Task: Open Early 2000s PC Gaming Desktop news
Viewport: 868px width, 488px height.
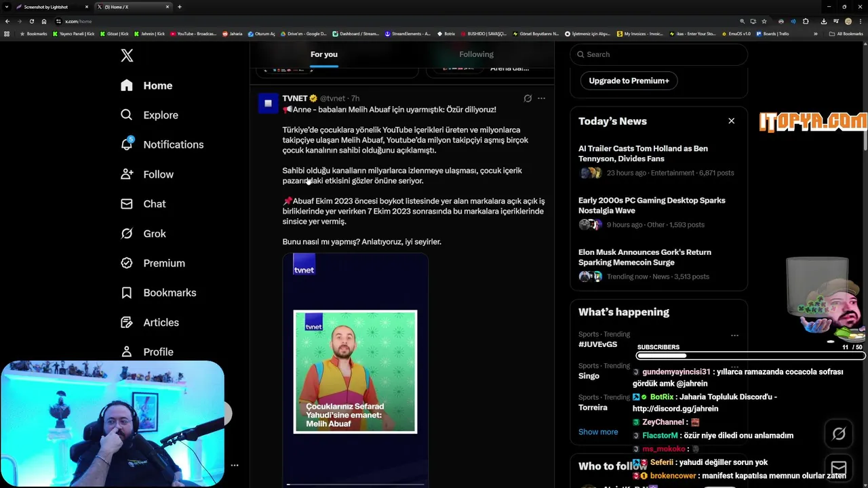Action: pos(658,212)
